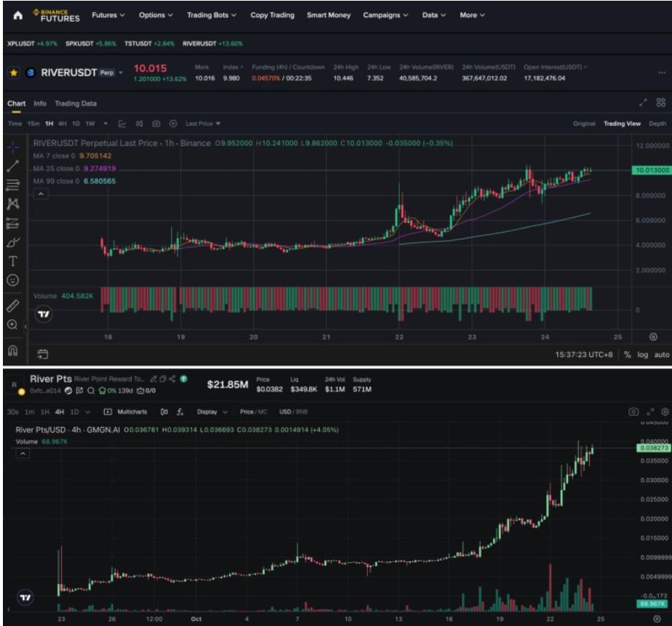Select the Text annotation tool
The height and width of the screenshot is (626, 672).
12,260
